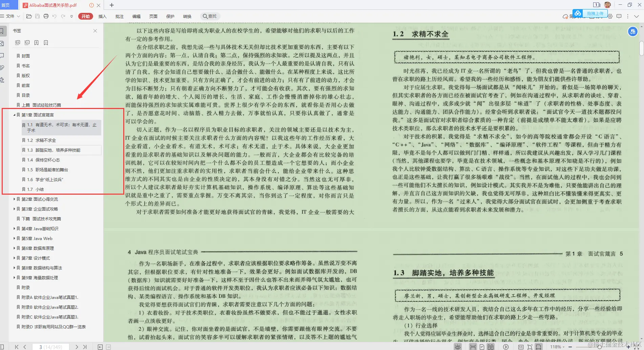644x350 pixels.
Task: Save the PDF with the save icon
Action: tap(37, 16)
